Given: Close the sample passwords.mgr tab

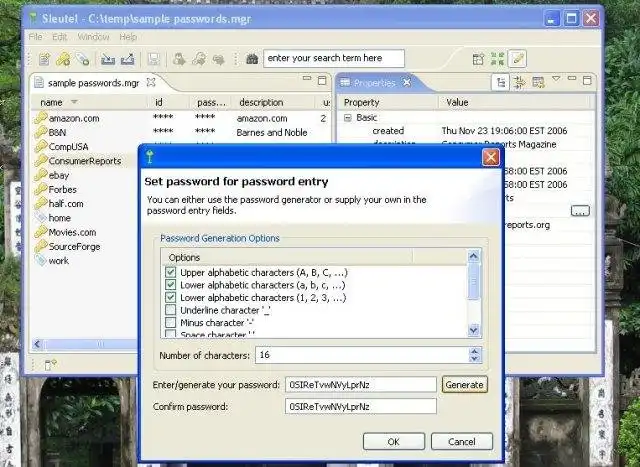Looking at the screenshot, I should 151,82.
